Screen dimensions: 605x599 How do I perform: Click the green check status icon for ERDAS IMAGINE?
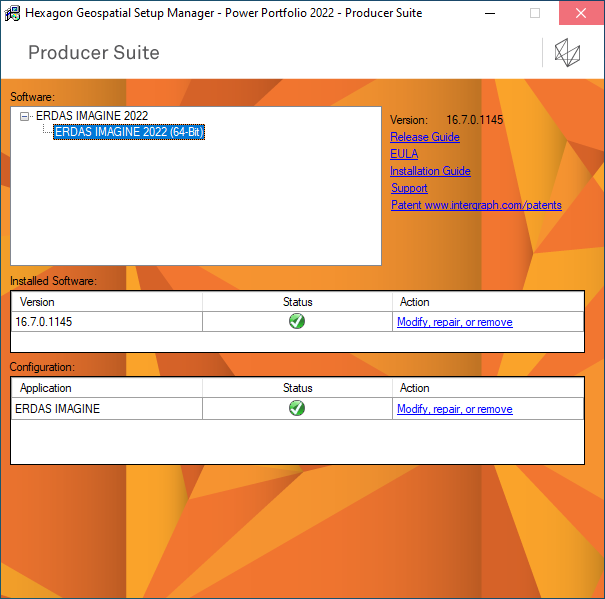[297, 408]
